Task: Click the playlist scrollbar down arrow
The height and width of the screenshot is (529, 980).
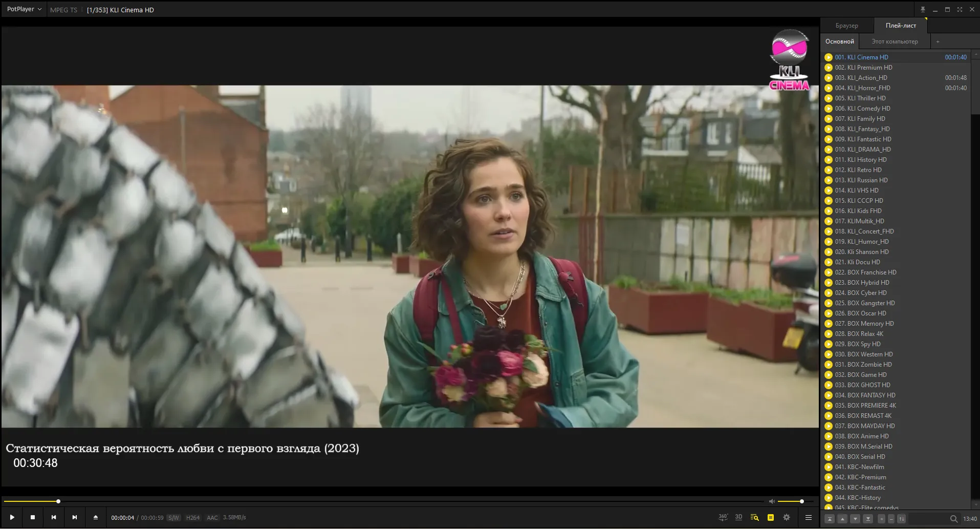Action: (975, 505)
